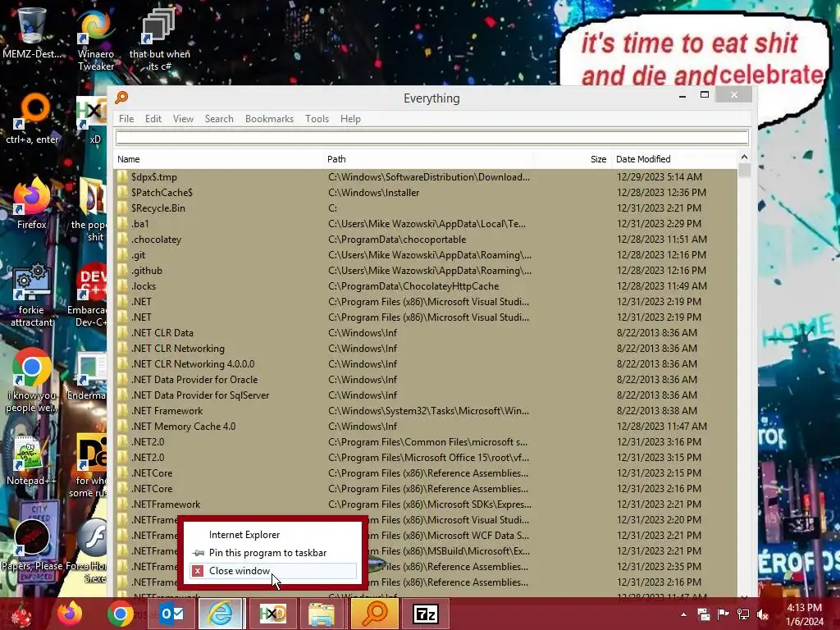The width and height of the screenshot is (840, 630).
Task: Click the scrollbar up arrow in results list
Action: coord(744,157)
